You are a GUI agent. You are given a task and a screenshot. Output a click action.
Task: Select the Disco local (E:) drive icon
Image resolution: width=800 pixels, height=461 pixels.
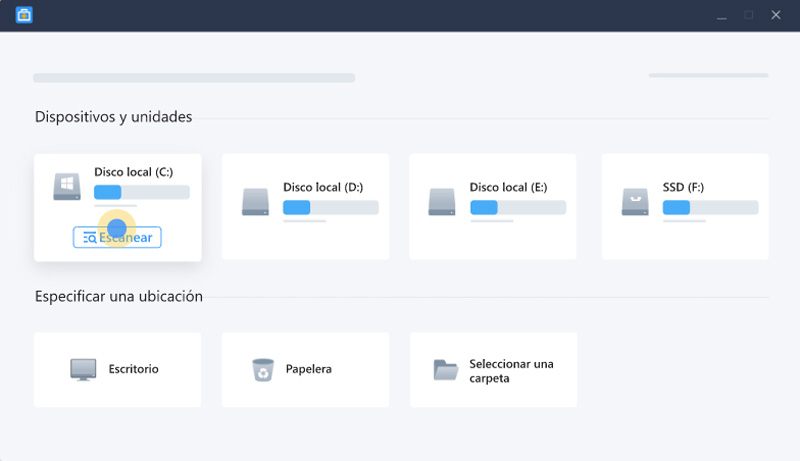click(443, 202)
